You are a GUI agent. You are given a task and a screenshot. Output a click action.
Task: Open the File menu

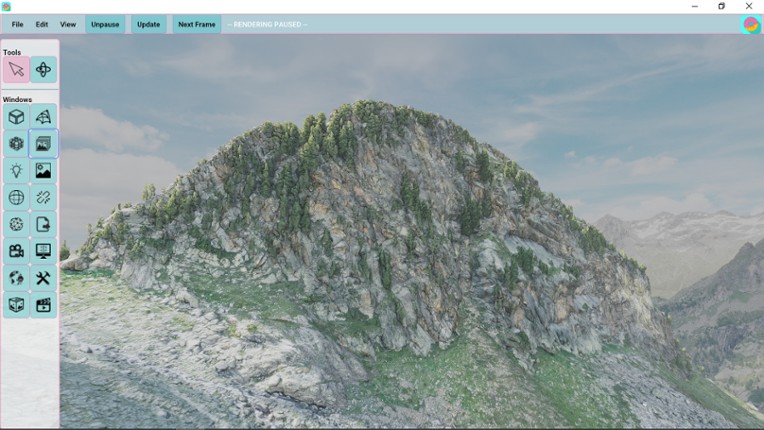(17, 24)
